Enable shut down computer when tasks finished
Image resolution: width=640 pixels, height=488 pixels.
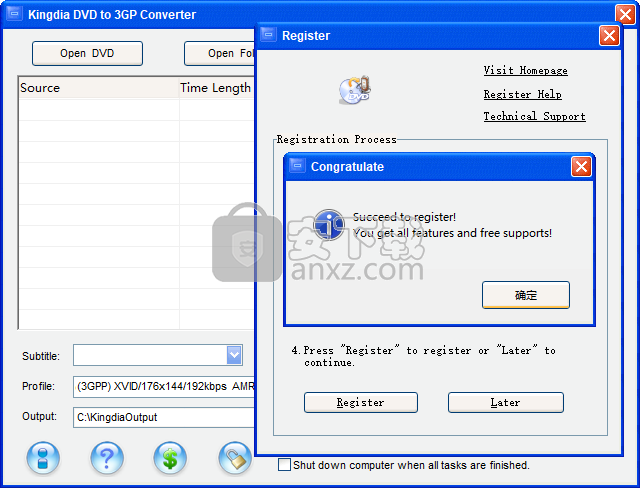(x=284, y=465)
